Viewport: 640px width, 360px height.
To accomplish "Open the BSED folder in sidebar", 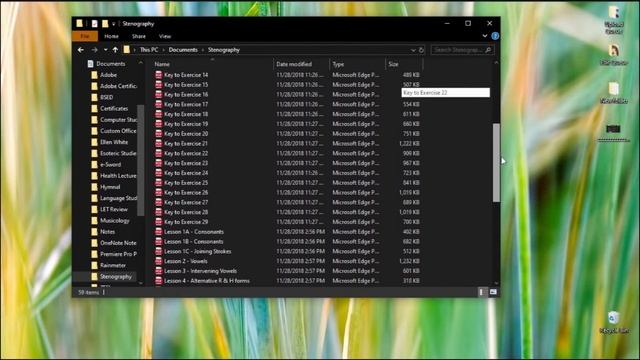I will coord(107,97).
